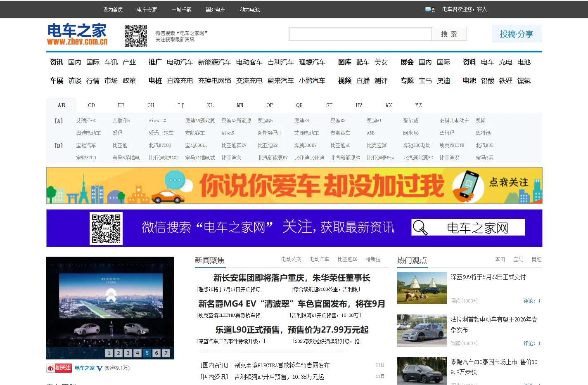Select the QR brand index tab
The height and width of the screenshot is (385, 588).
click(x=299, y=105)
